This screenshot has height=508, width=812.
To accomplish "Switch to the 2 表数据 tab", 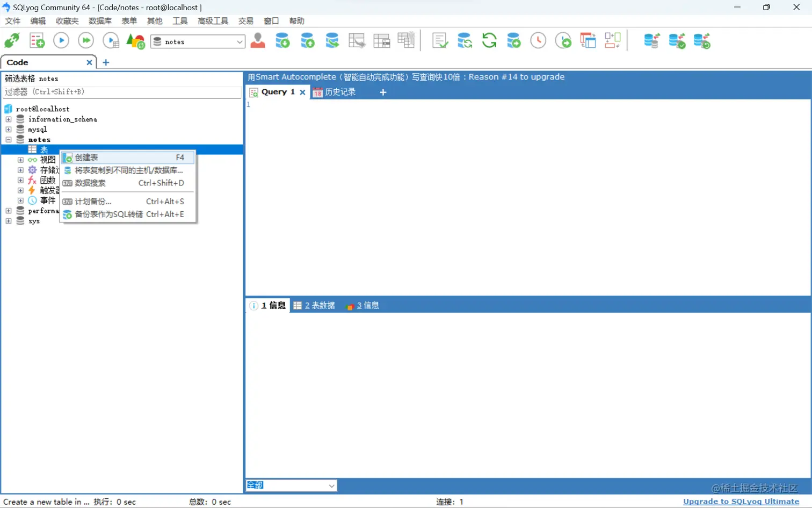I will pos(314,305).
